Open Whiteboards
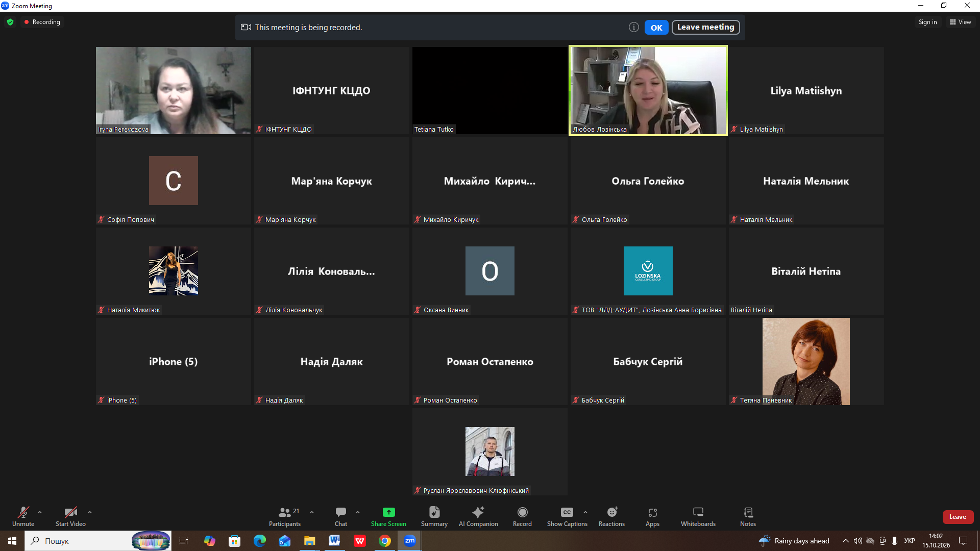 [698, 516]
